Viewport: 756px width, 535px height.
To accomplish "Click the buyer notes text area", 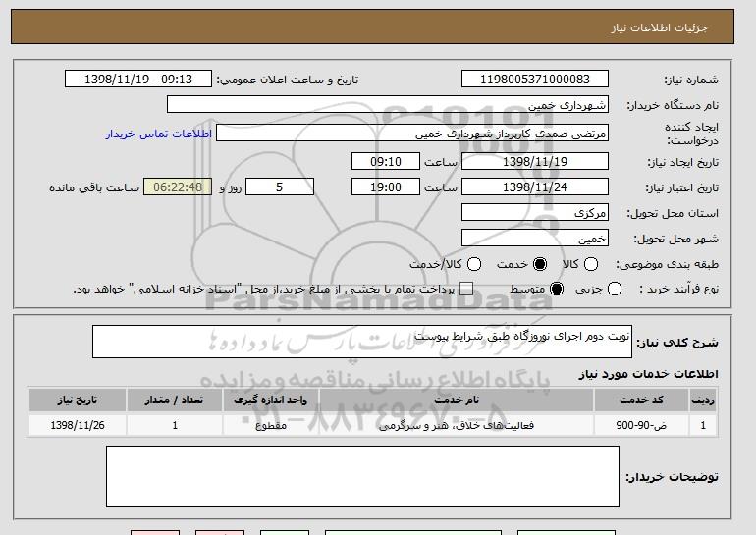I will pyautogui.click(x=362, y=476).
